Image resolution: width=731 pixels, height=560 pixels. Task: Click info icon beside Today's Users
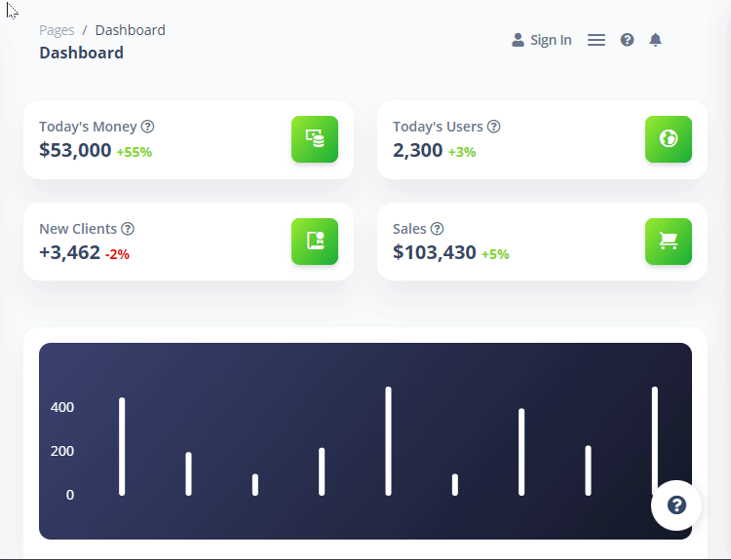click(494, 127)
